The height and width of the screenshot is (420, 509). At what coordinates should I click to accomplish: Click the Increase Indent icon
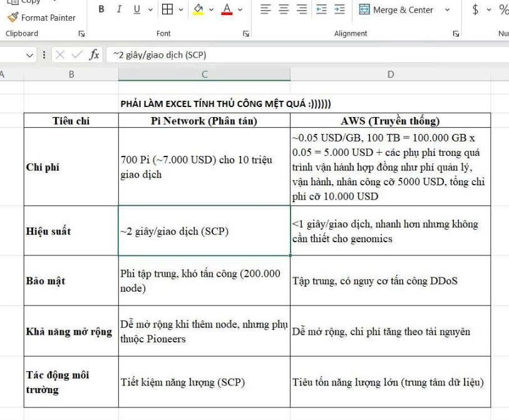point(339,9)
